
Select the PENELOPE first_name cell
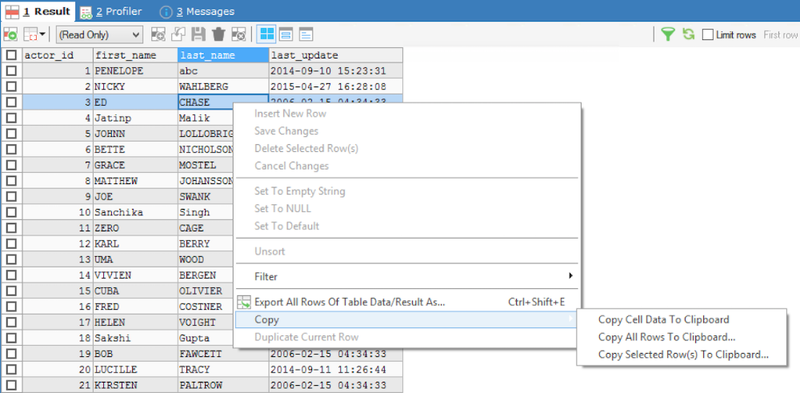point(135,71)
